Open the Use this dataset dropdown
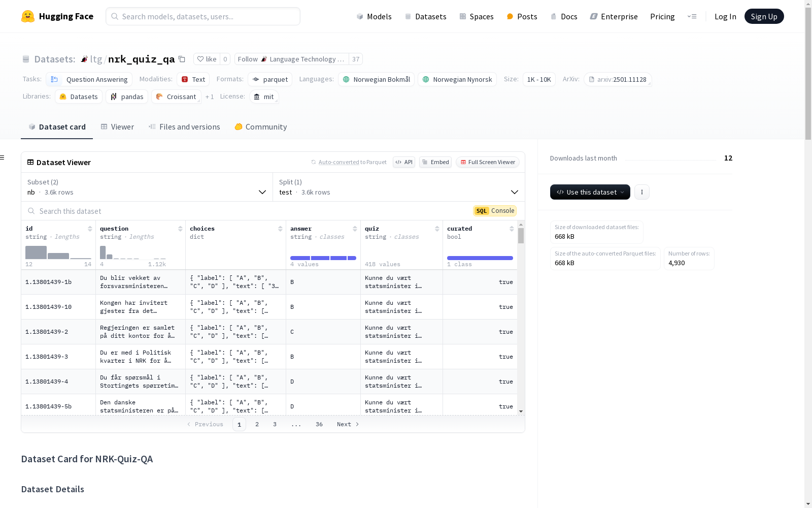This screenshot has height=508, width=812. [x=590, y=192]
